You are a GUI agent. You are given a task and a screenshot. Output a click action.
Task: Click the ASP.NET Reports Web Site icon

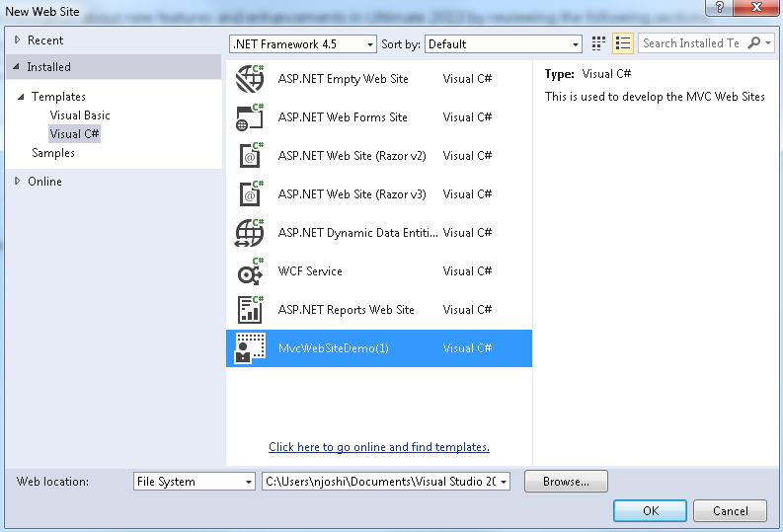click(251, 309)
